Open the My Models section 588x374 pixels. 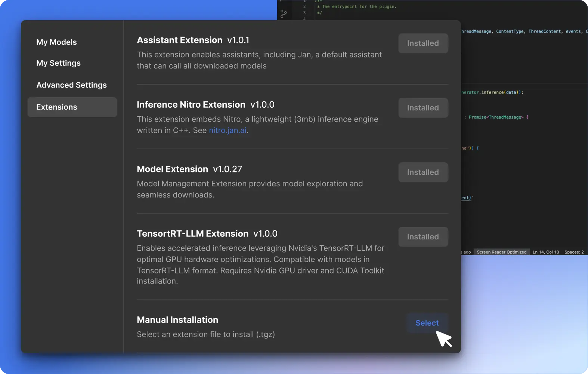tap(56, 42)
